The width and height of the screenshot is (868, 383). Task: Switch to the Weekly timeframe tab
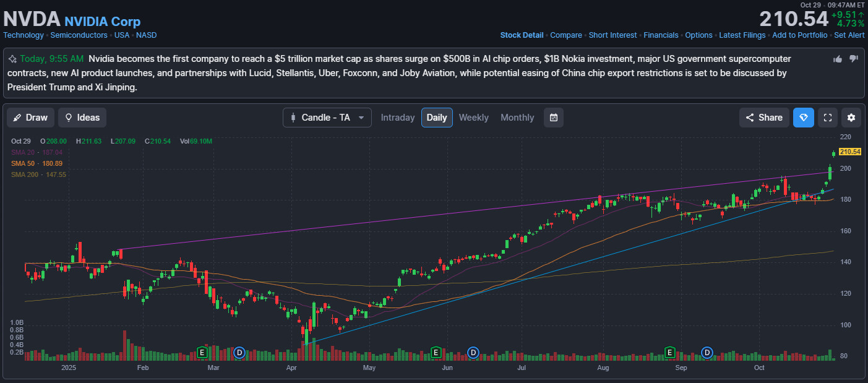[x=473, y=118]
